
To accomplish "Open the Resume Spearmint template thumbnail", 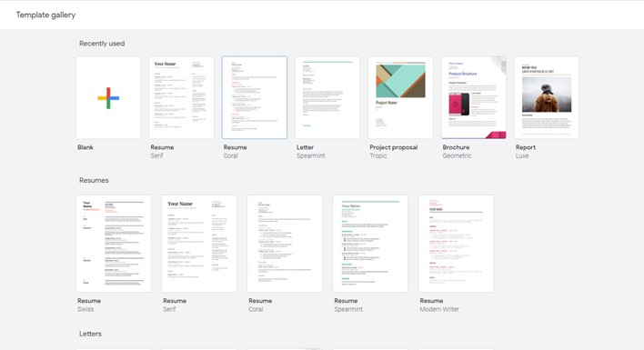I will (x=370, y=244).
